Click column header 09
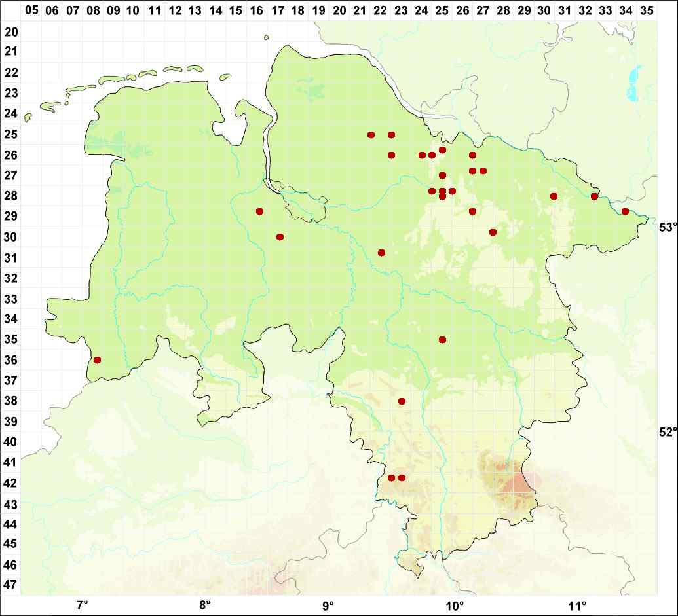The image size is (678, 616). 113,10
